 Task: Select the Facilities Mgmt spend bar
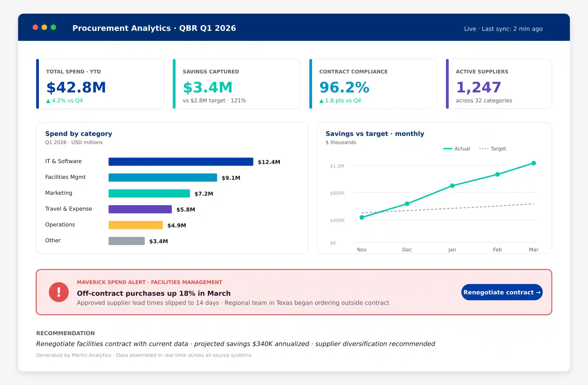click(163, 177)
